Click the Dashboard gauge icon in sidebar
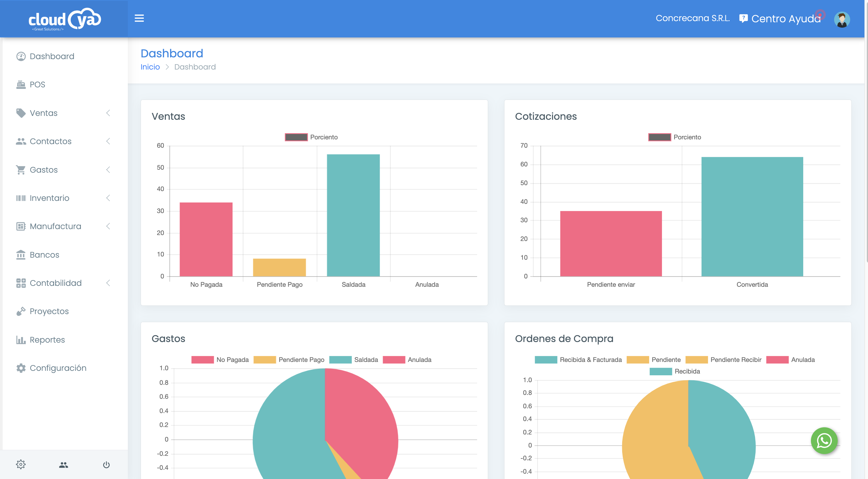This screenshot has height=479, width=868. pyautogui.click(x=21, y=56)
